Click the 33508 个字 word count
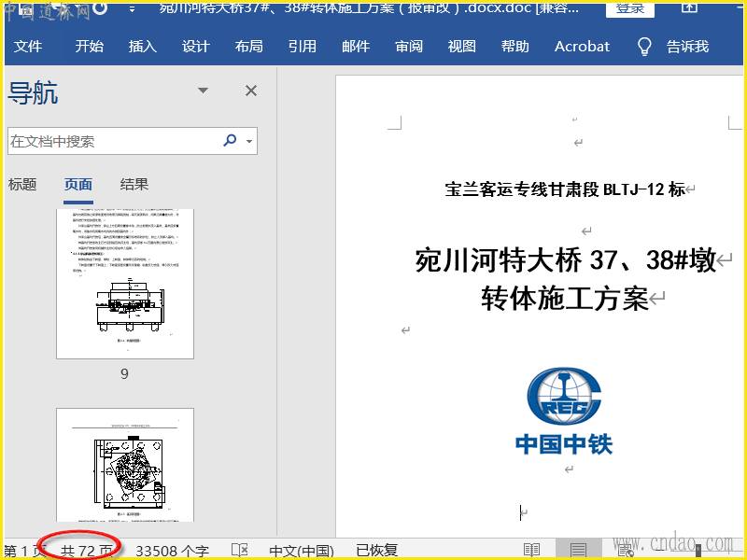 click(172, 551)
